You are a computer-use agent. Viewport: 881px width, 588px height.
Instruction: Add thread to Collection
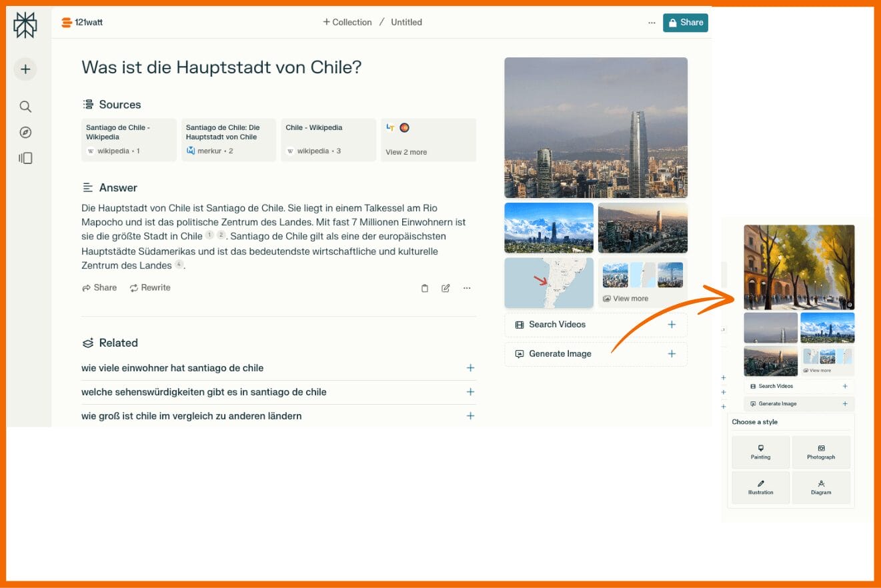coord(347,23)
